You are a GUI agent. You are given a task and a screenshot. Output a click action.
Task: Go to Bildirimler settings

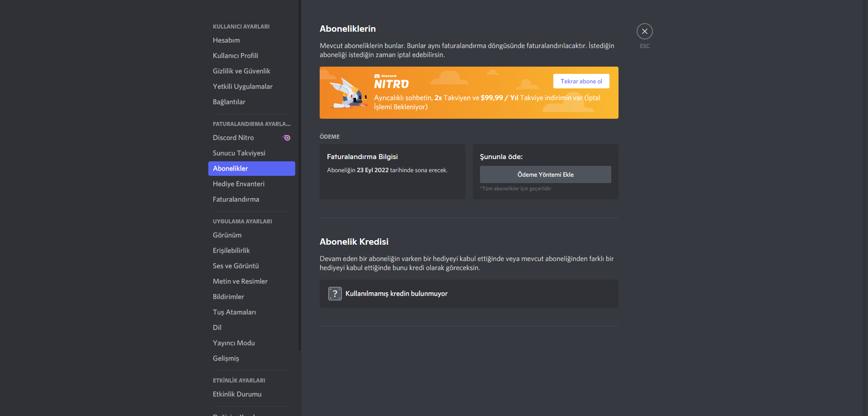pos(251,297)
